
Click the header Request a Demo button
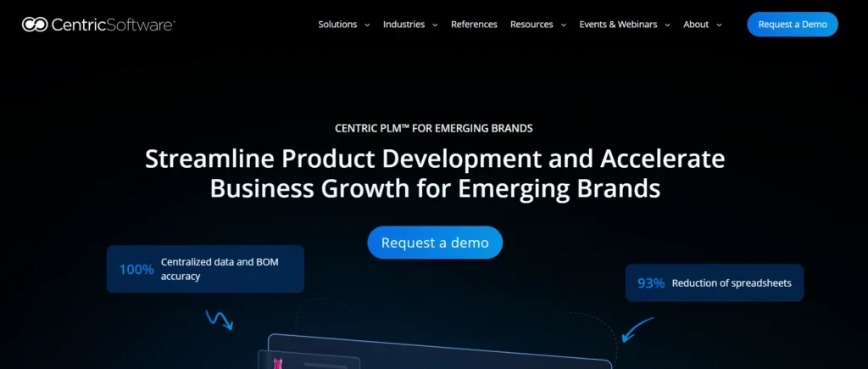793,25
